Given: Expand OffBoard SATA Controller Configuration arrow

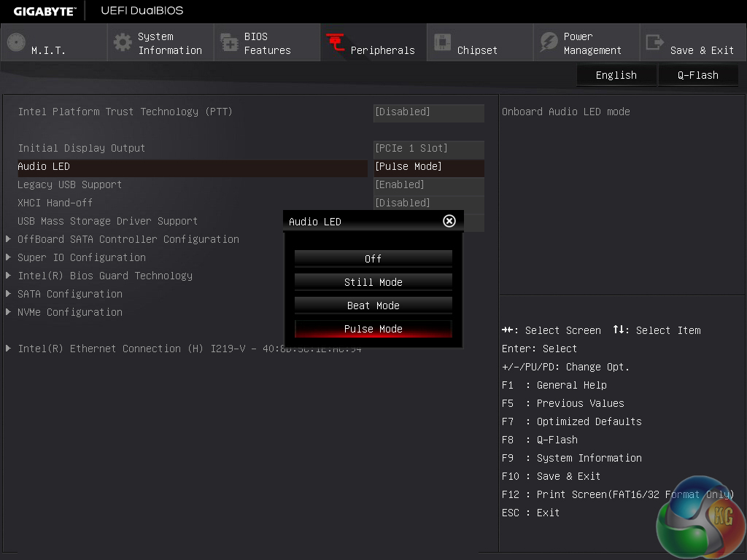Looking at the screenshot, I should coord(8,239).
